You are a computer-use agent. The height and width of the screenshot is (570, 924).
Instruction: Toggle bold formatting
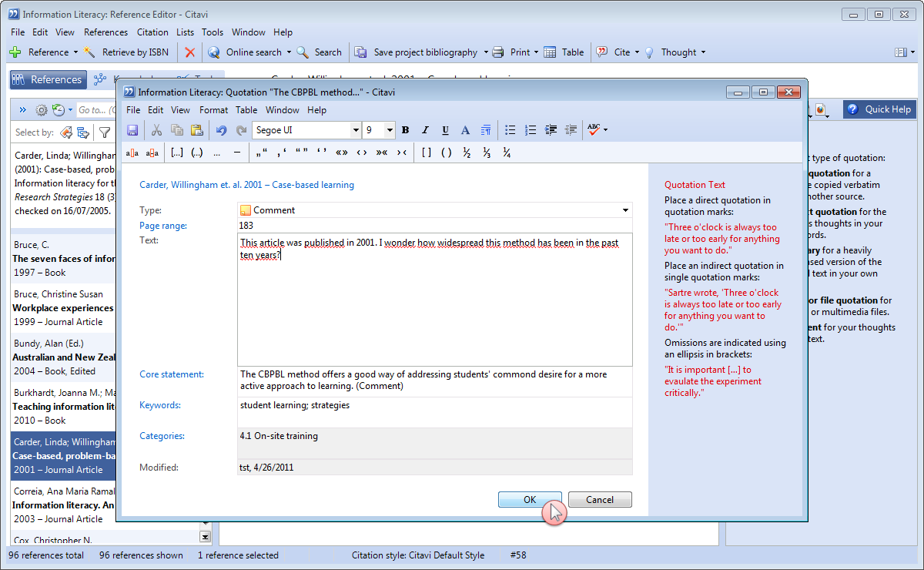[x=406, y=130]
